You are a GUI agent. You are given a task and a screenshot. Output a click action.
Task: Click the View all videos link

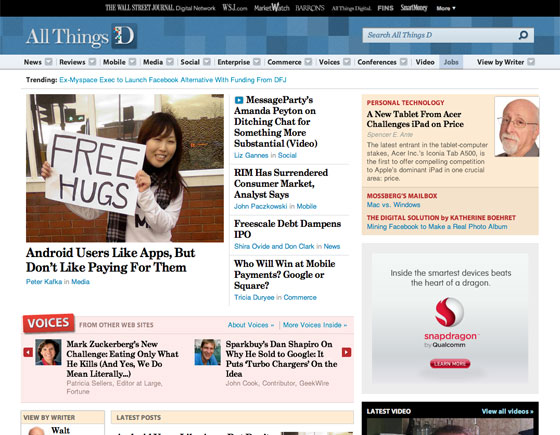pos(508,411)
